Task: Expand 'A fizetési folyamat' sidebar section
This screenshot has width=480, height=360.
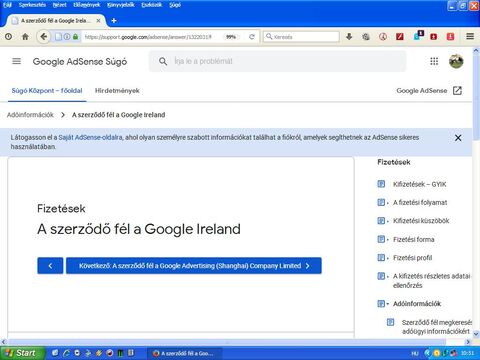Action: [x=420, y=203]
